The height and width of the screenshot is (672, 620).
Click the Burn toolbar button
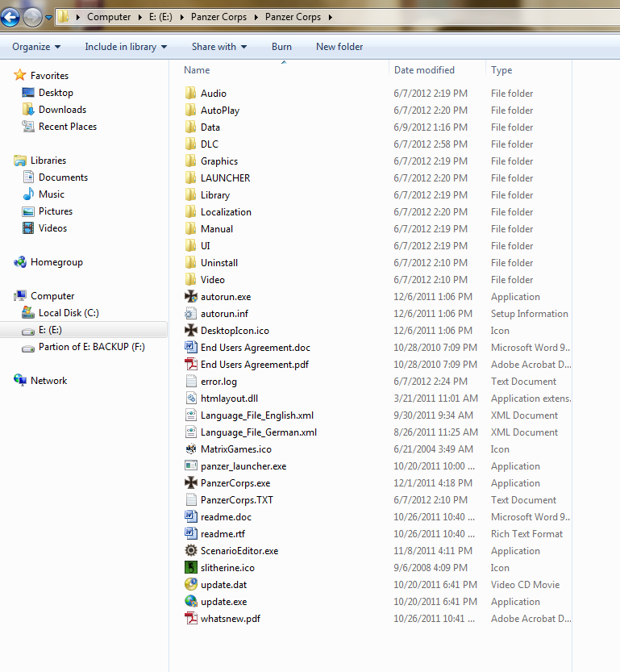pos(281,47)
